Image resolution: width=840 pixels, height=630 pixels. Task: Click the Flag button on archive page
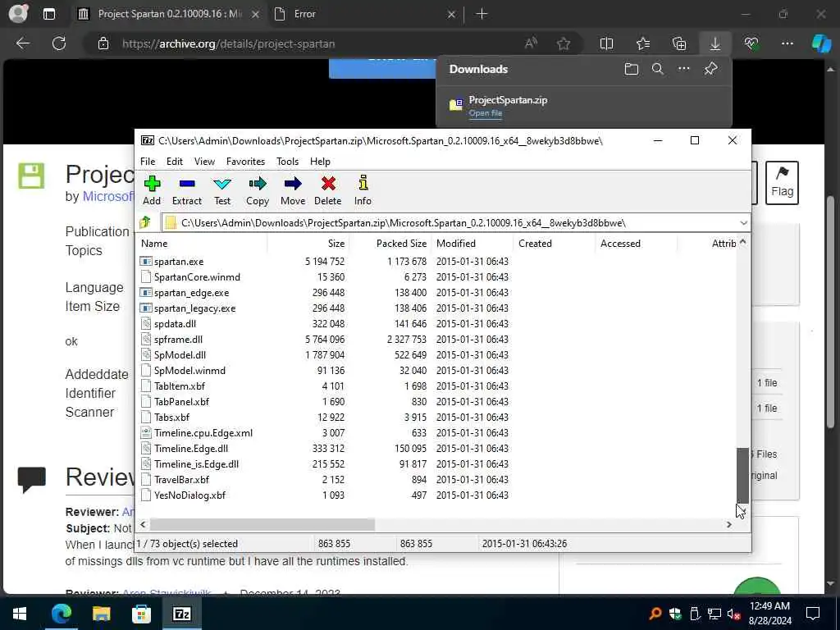pyautogui.click(x=782, y=183)
